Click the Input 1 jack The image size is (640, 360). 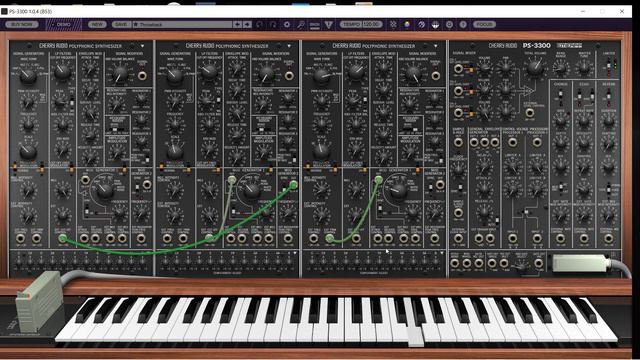tap(512, 238)
